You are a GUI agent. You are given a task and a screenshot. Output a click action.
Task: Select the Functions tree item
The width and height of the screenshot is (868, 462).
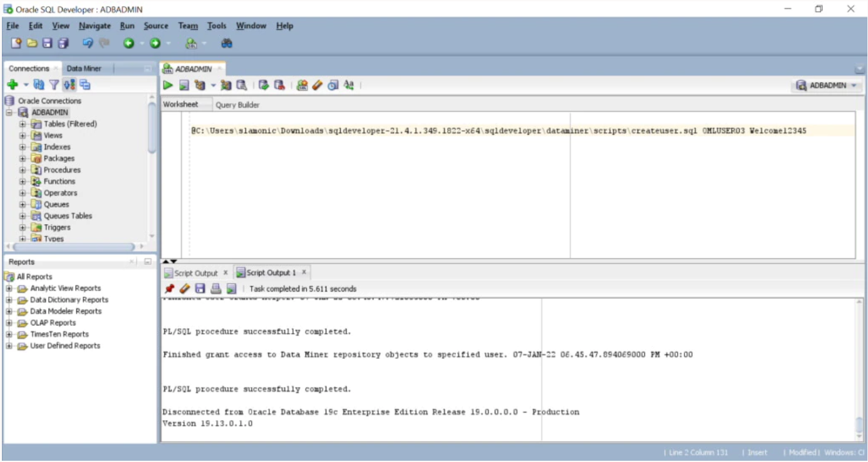(x=59, y=182)
